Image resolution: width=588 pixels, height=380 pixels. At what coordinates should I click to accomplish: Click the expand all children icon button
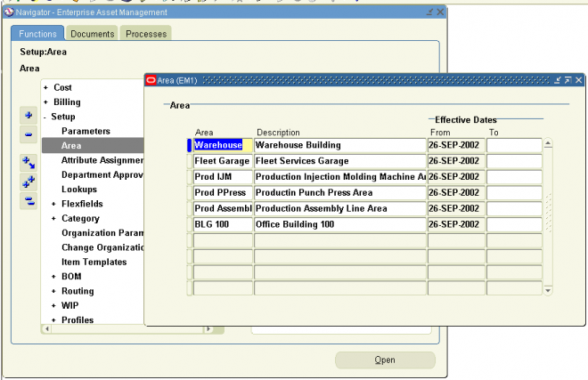click(x=29, y=163)
